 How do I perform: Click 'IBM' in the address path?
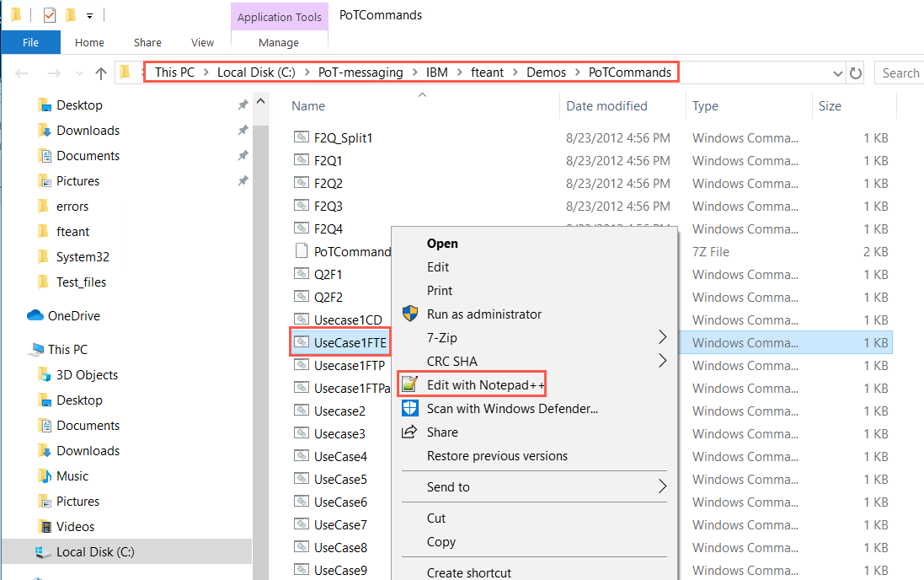[436, 72]
